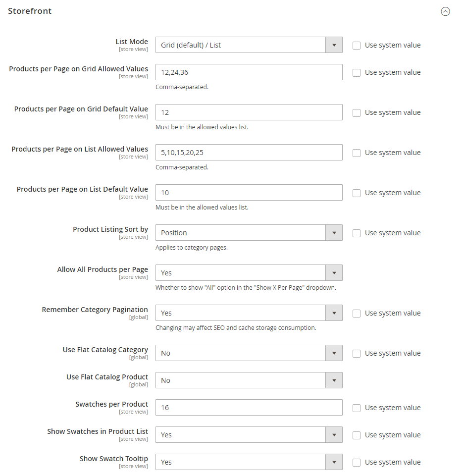Open Use Flat Catalog Category dropdown
This screenshot has height=476, width=464.
(x=249, y=353)
